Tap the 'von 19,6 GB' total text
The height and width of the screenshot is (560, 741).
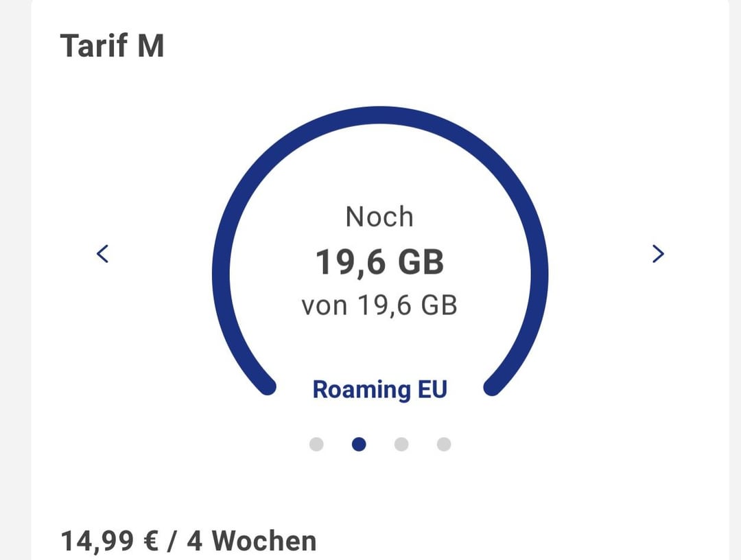point(379,305)
